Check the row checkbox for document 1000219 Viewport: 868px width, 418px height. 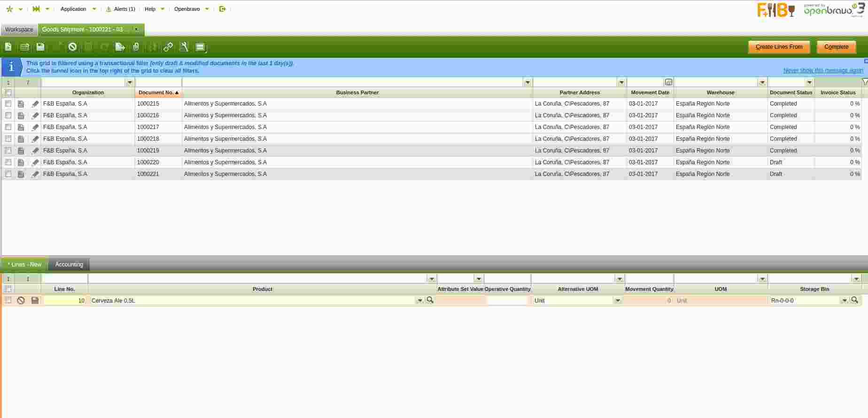[8, 151]
